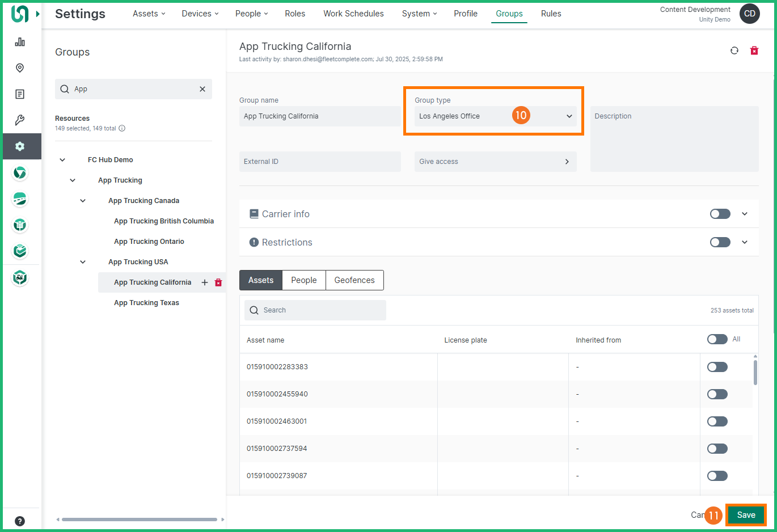Expand the Carrier info section chevron
Image resolution: width=777 pixels, height=532 pixels.
pos(745,214)
